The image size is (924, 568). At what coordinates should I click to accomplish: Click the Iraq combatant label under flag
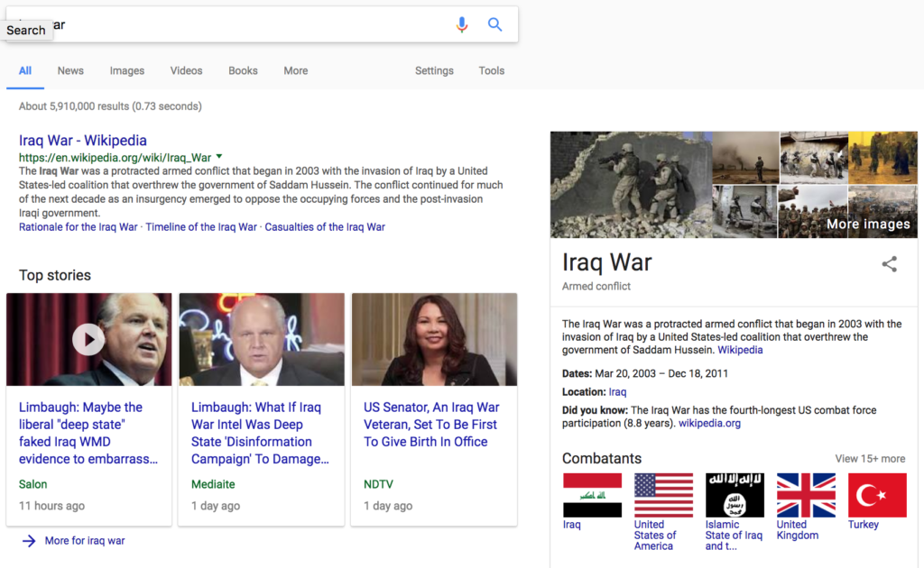tap(571, 525)
